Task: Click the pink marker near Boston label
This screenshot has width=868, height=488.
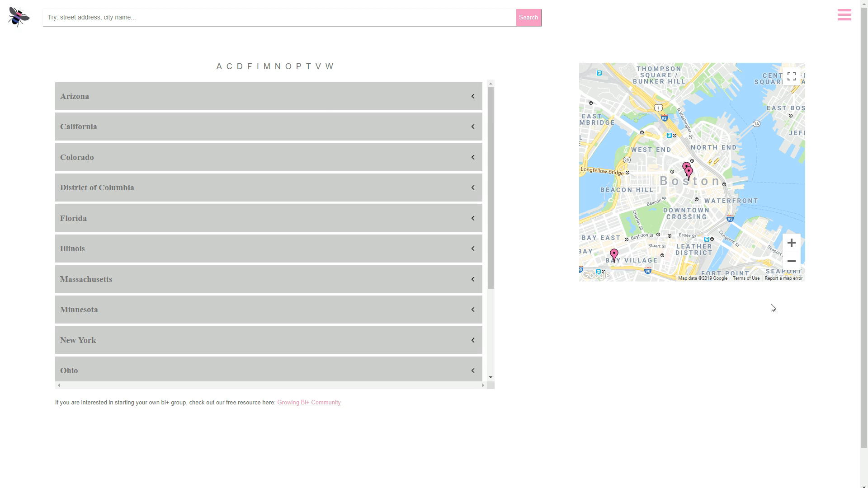Action: point(689,172)
